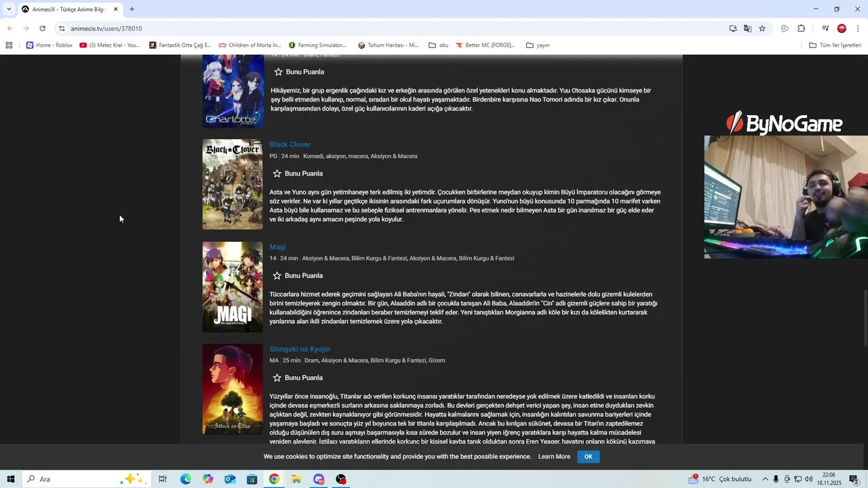
Task: Open the Children of Morta bookmark
Action: (250, 45)
